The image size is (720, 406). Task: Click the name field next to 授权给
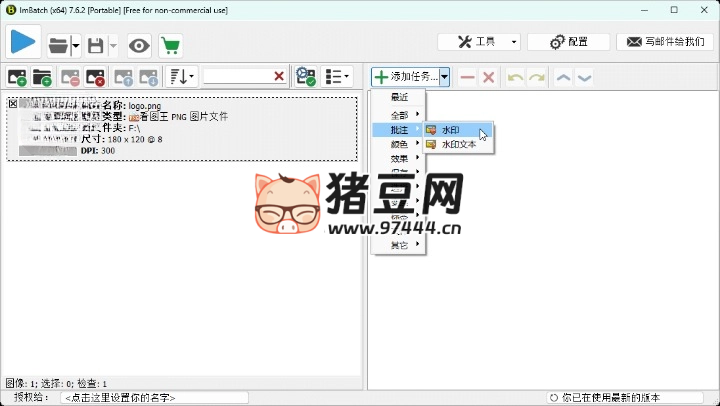click(x=154, y=398)
